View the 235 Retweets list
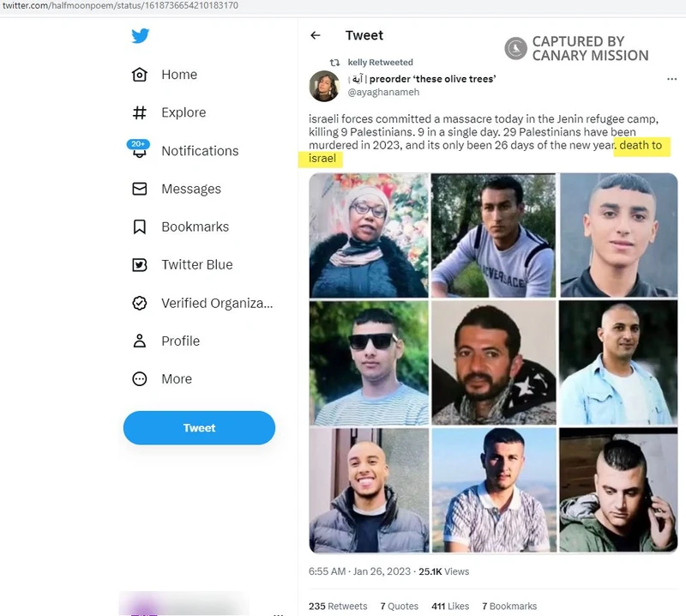 click(x=338, y=606)
